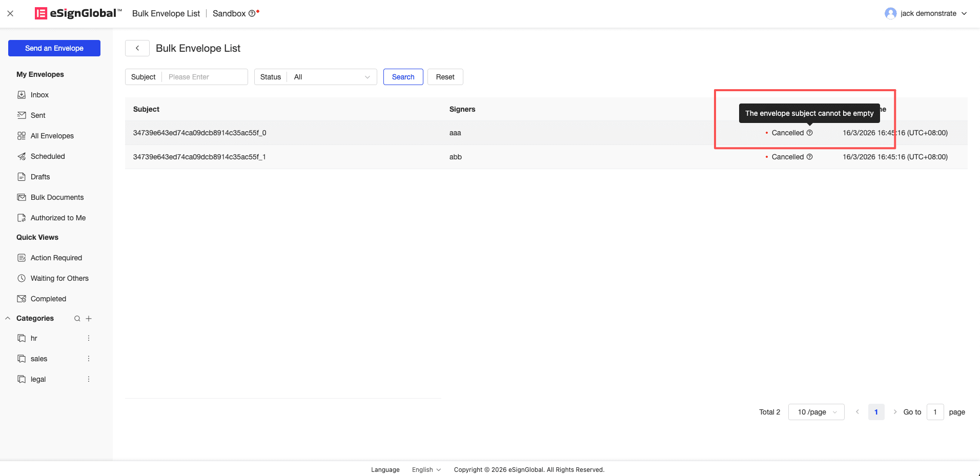Click the Subject search input field

205,77
